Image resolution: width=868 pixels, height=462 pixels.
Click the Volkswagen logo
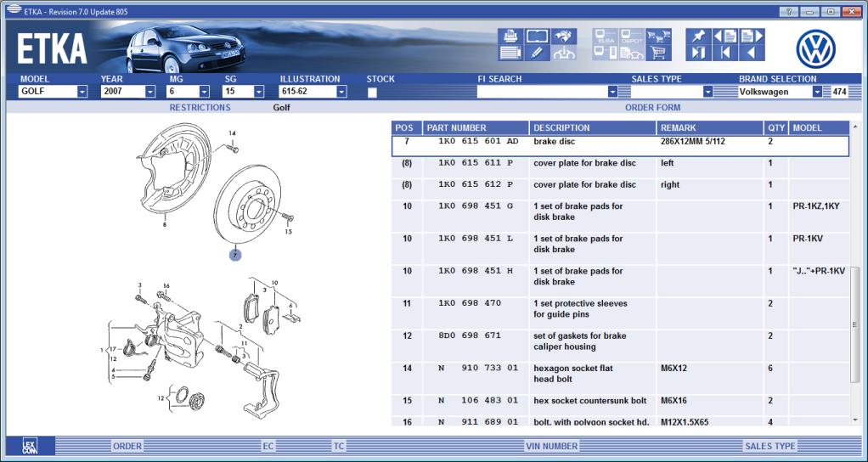[x=815, y=49]
